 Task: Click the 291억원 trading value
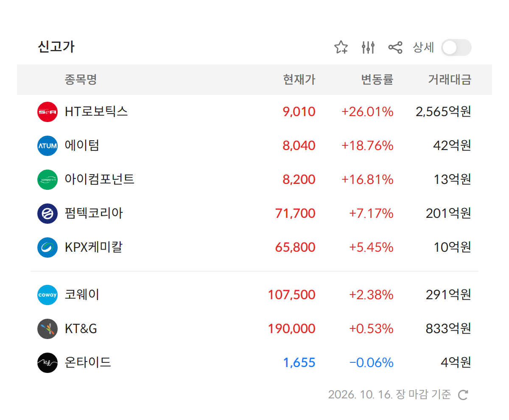tap(449, 295)
